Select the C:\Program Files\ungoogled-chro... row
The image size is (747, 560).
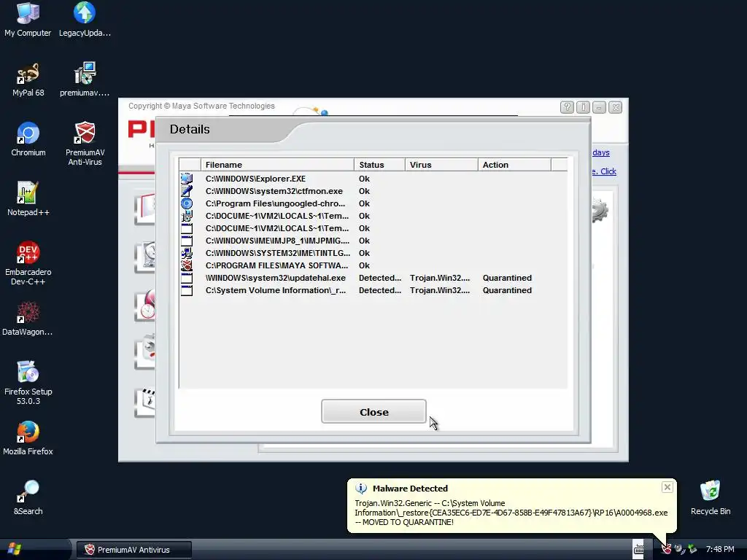click(x=373, y=203)
